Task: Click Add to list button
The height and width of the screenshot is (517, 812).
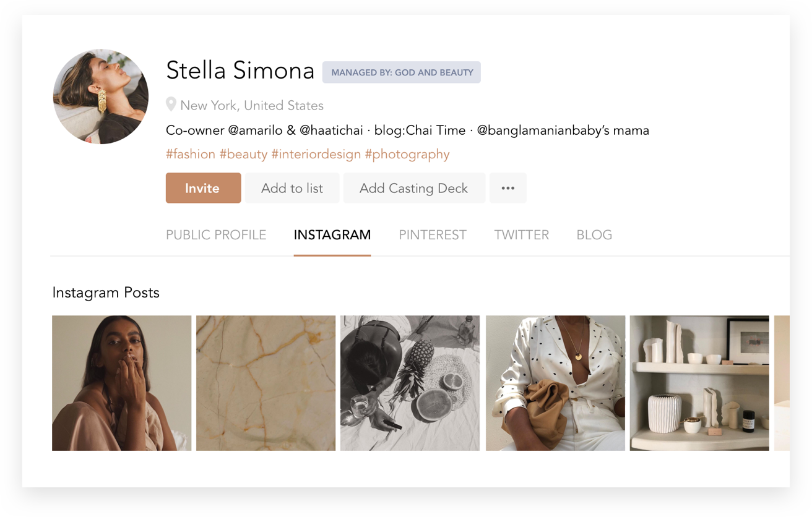Action: pyautogui.click(x=292, y=188)
